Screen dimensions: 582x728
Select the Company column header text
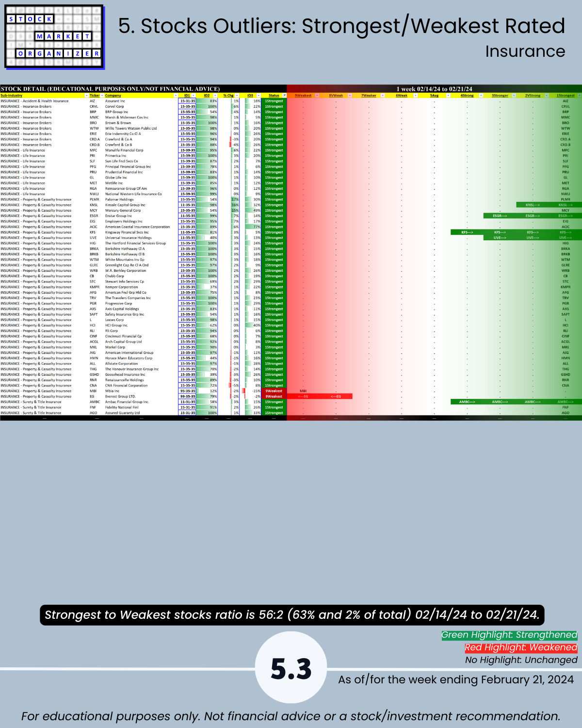coord(113,96)
